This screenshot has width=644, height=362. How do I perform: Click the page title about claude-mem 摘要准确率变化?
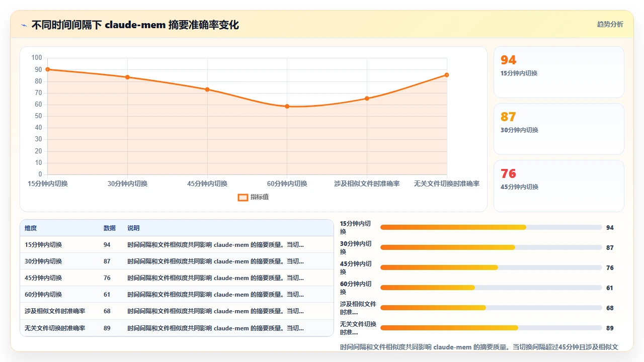(135, 25)
